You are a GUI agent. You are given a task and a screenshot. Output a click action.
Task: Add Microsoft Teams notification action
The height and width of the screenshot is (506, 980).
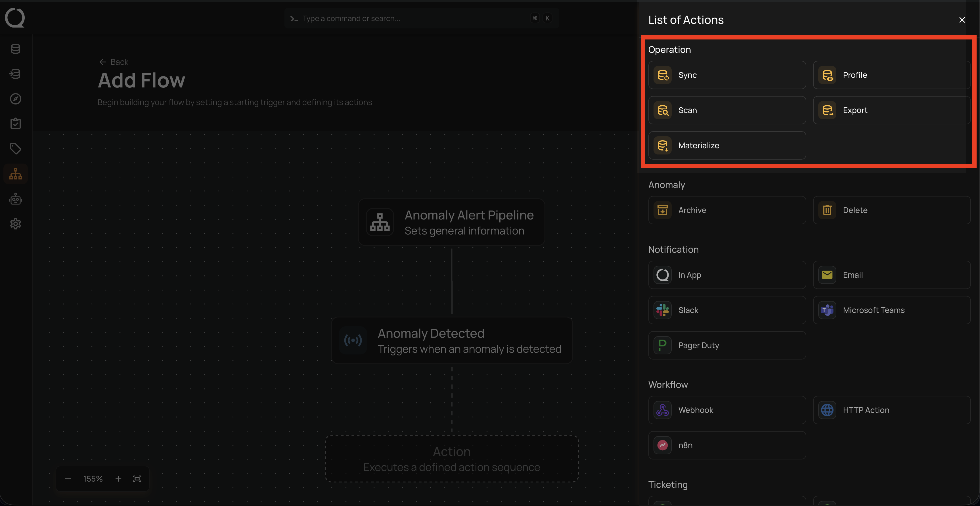[891, 310]
